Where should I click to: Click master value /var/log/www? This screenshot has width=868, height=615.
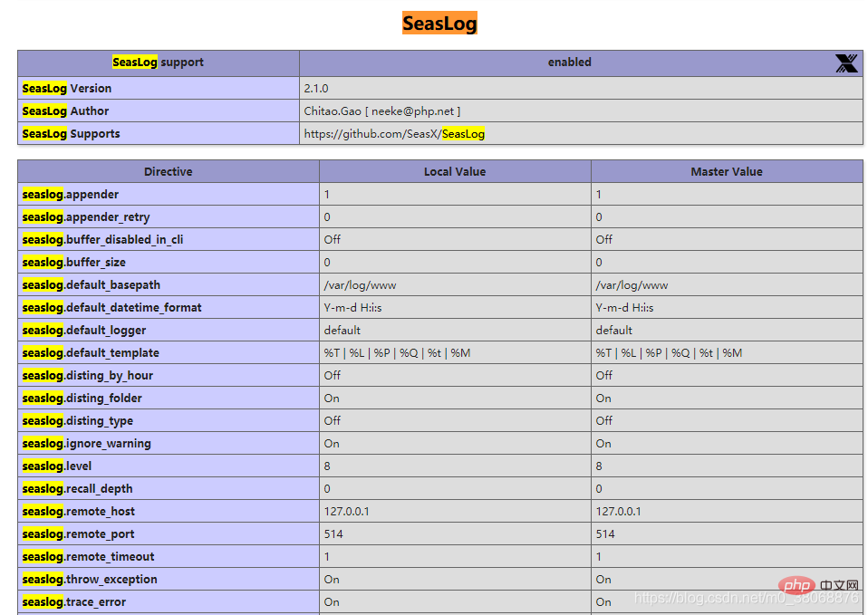tap(632, 285)
